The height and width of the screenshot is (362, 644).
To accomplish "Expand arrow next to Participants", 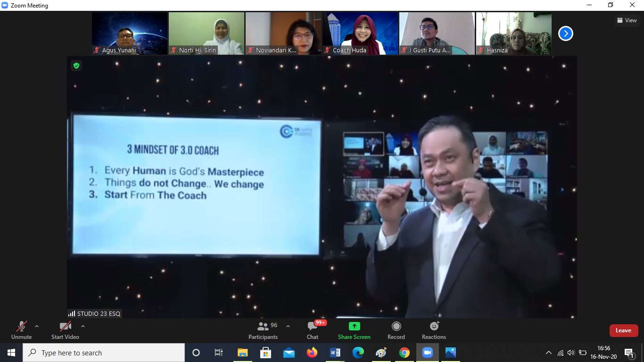I will coord(288,326).
